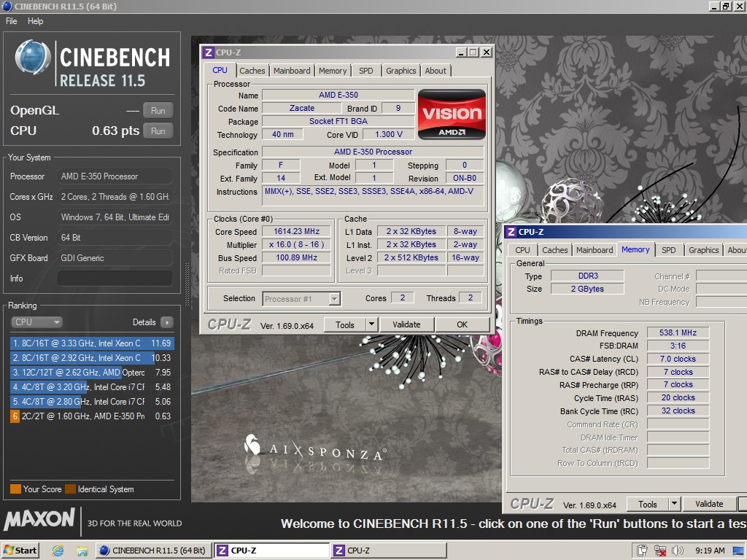Switch to second CPU-Z taskbar button
The image size is (747, 560).
pos(389,551)
